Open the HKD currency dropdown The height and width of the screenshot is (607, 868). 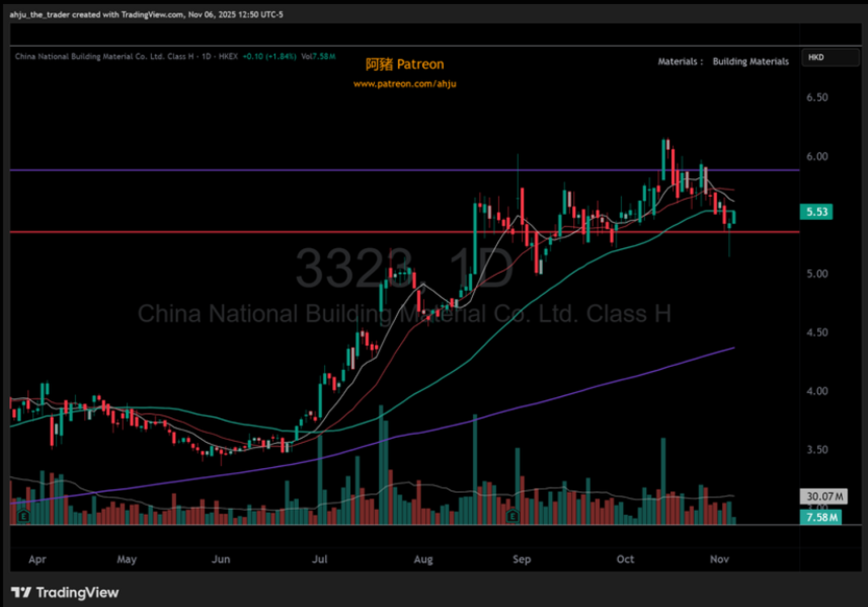[x=830, y=57]
